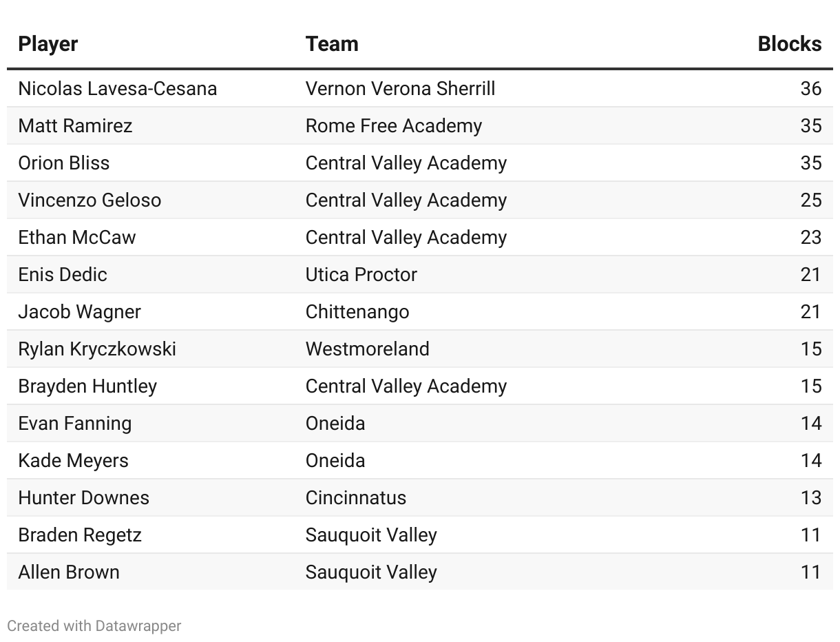This screenshot has width=840, height=642.
Task: Click the Ethan McCaw name
Action: pyautogui.click(x=77, y=238)
